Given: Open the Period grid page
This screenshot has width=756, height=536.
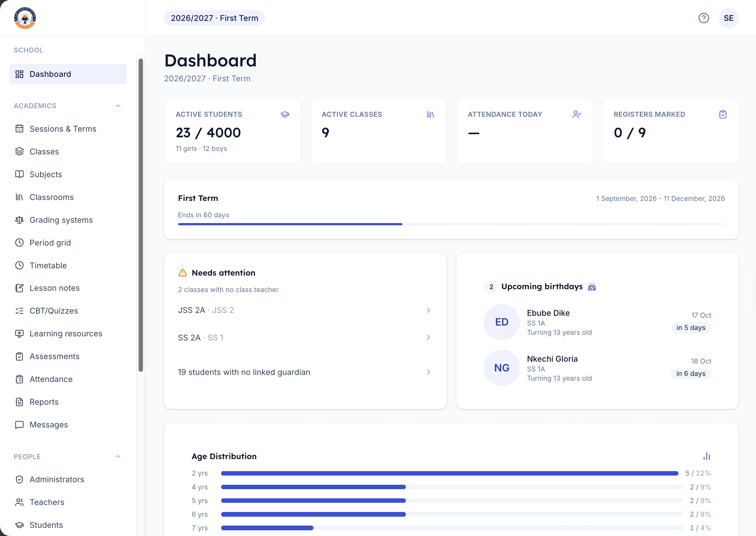Looking at the screenshot, I should (x=68, y=243).
